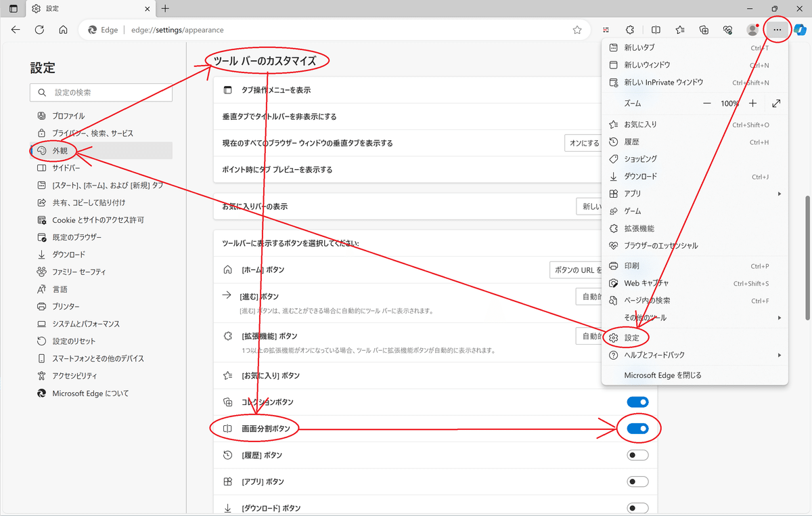812x516 pixels.
Task: Open Browser essentials heart icon in toolbar
Action: point(727,30)
